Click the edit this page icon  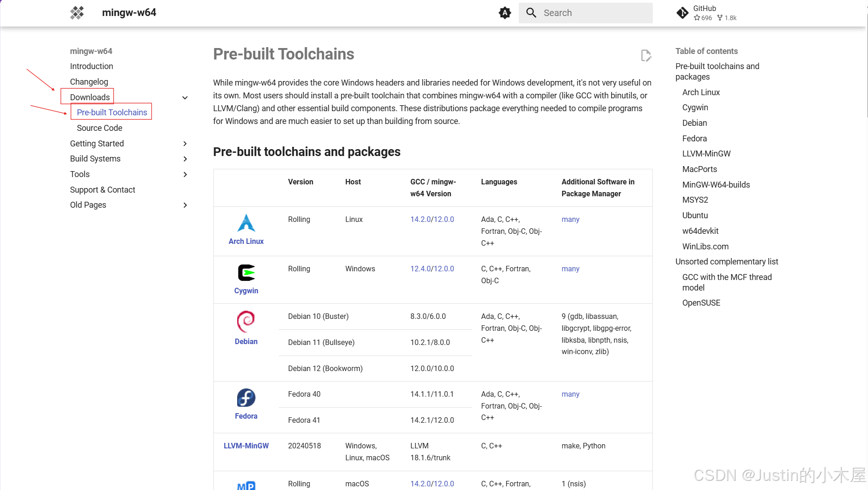click(646, 55)
